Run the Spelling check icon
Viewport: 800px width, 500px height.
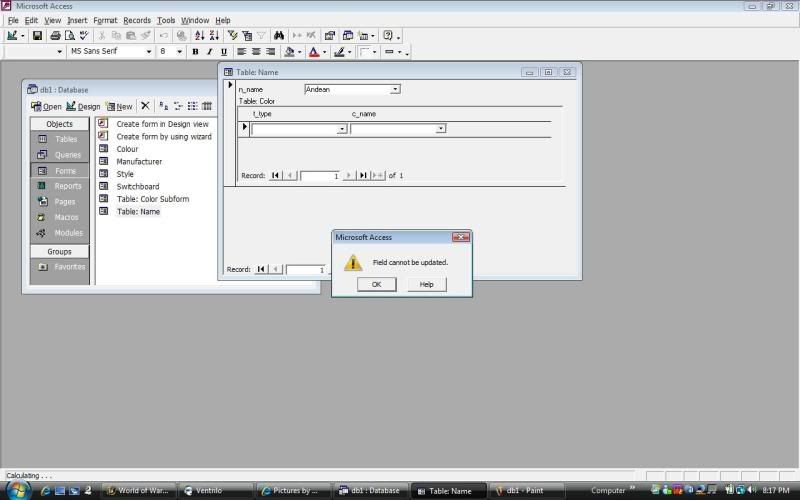(x=84, y=35)
